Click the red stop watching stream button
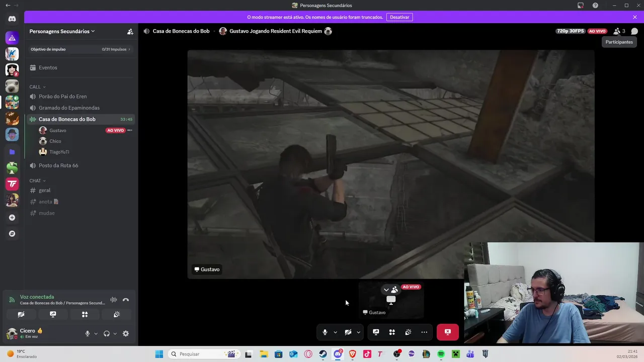Screen dimensions: 644x362 448,332
